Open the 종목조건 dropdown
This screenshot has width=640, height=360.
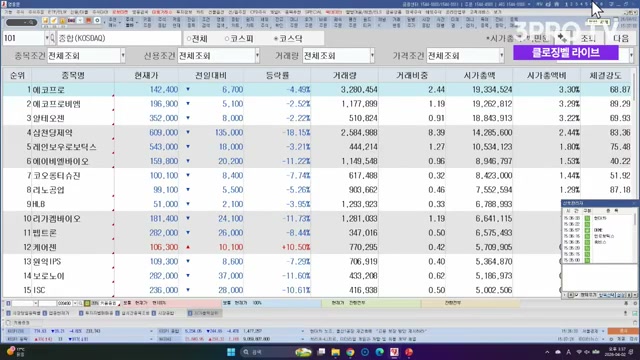[86, 56]
